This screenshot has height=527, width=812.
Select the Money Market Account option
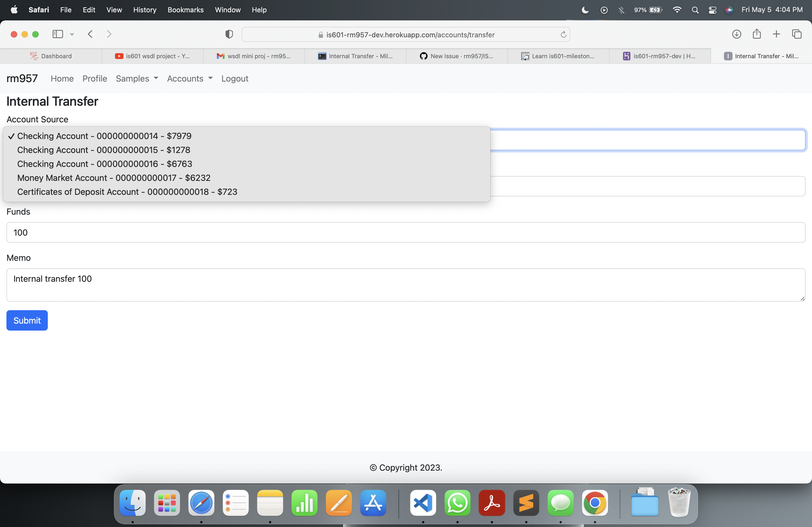click(114, 178)
